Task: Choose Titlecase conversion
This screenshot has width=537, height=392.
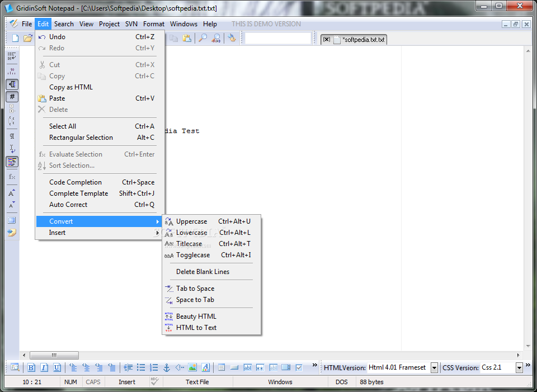Action: (x=211, y=244)
